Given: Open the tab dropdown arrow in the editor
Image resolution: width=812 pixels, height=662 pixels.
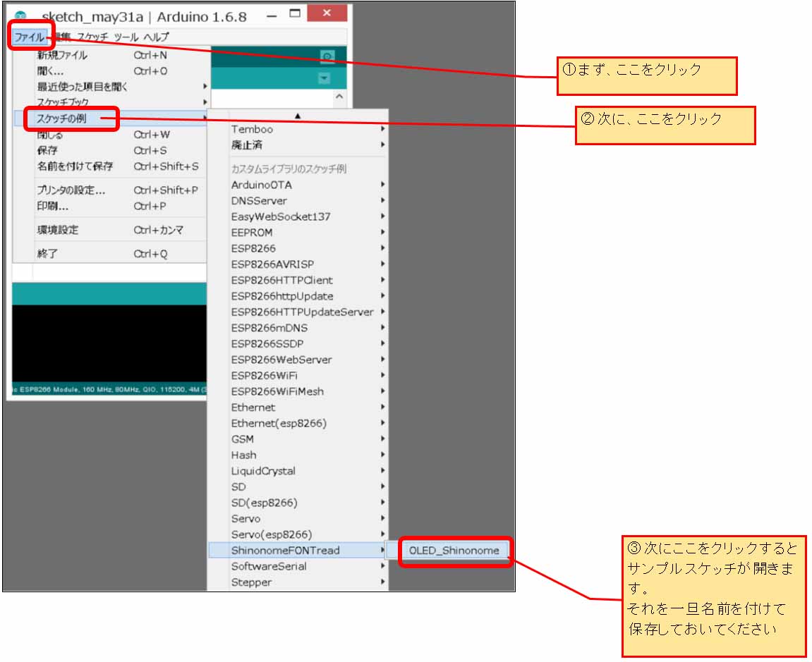Looking at the screenshot, I should (x=325, y=78).
